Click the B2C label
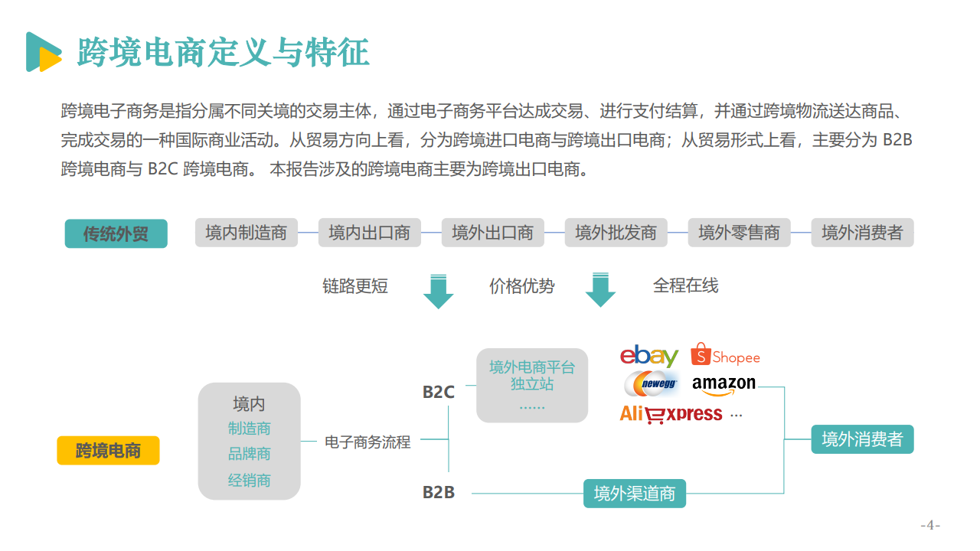 pos(439,392)
